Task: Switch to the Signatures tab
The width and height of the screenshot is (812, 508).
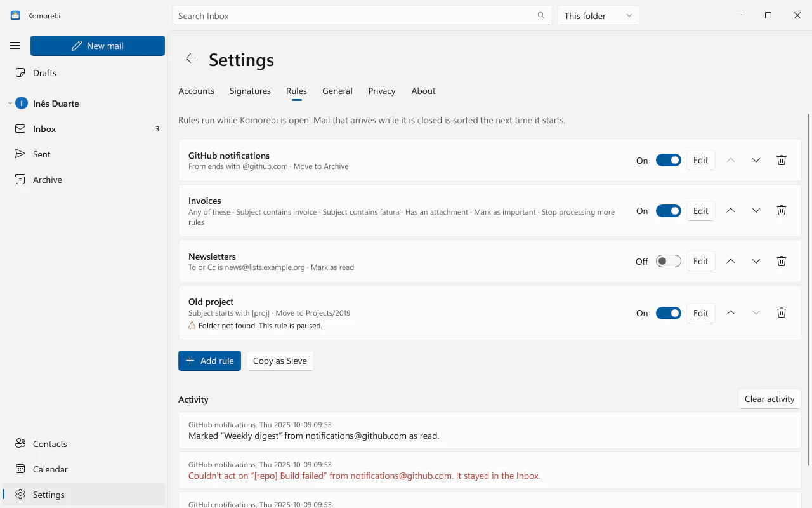Action: (x=250, y=91)
